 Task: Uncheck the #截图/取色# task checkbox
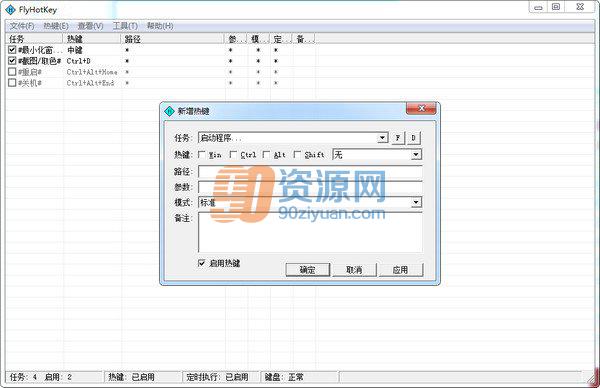coord(12,61)
